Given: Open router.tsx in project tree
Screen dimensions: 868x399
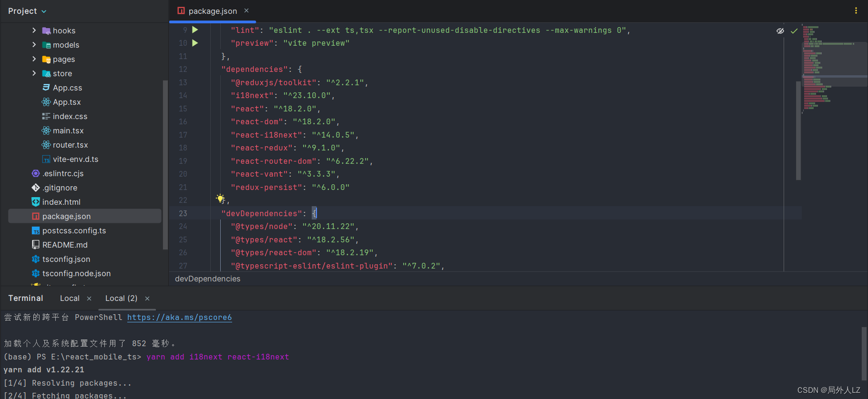Looking at the screenshot, I should (x=70, y=145).
